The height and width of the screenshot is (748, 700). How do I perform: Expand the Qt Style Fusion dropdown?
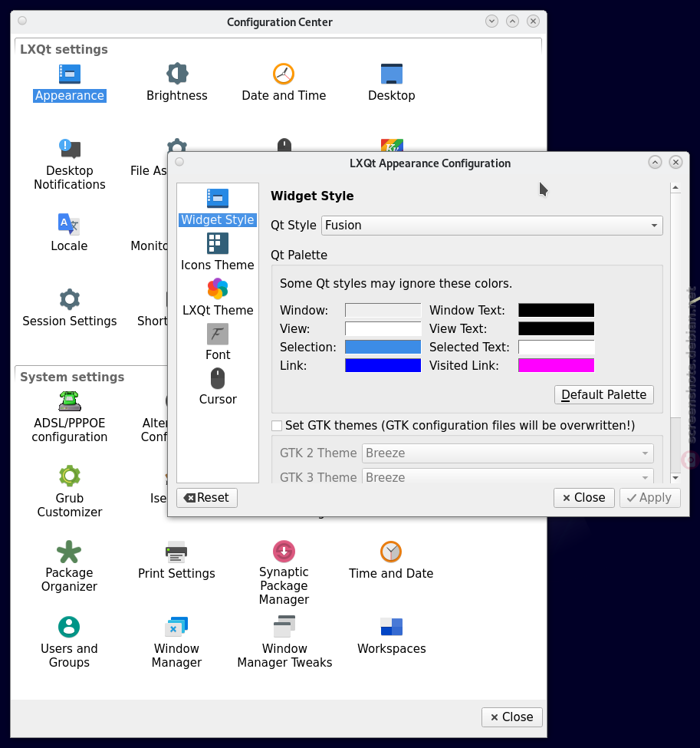pyautogui.click(x=492, y=225)
